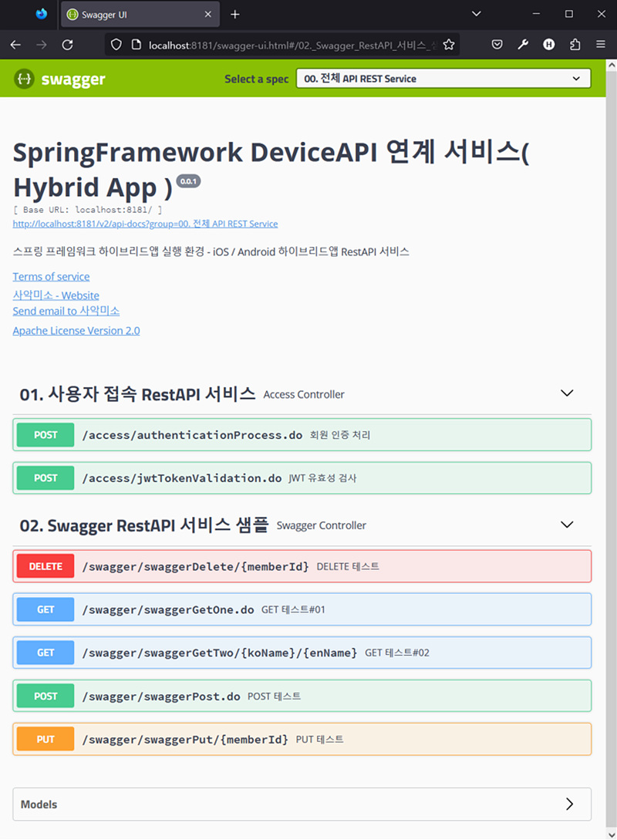The width and height of the screenshot is (617, 840).
Task: Bookmark this page with the star icon
Action: click(x=449, y=45)
